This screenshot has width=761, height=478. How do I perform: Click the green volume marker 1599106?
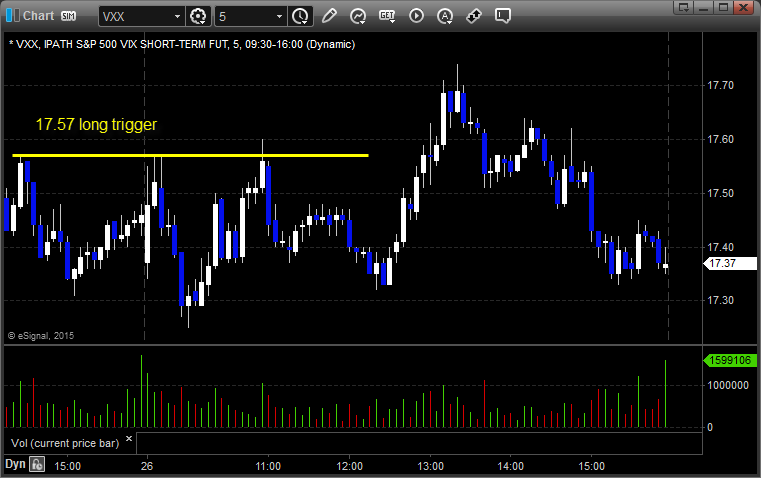730,361
